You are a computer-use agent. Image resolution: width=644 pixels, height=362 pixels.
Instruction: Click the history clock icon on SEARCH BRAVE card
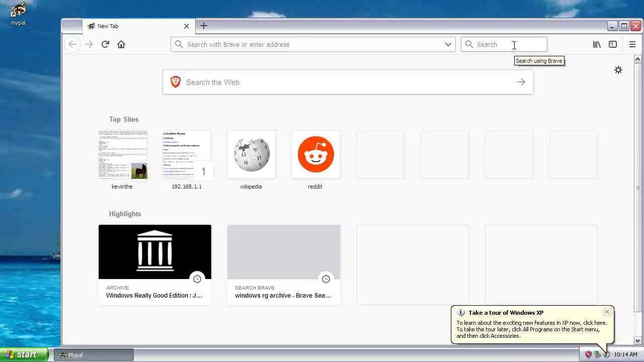(x=326, y=279)
